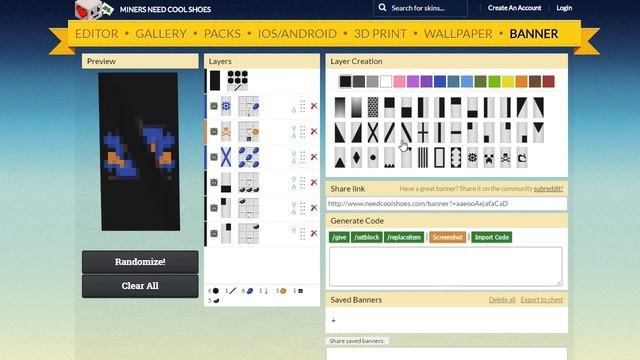Generate the /replaceitem command
This screenshot has height=360, width=640.
[404, 237]
